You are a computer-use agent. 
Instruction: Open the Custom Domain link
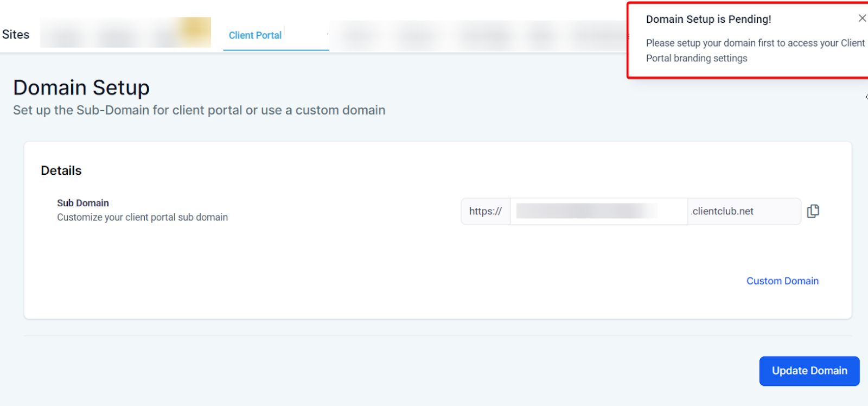[782, 281]
